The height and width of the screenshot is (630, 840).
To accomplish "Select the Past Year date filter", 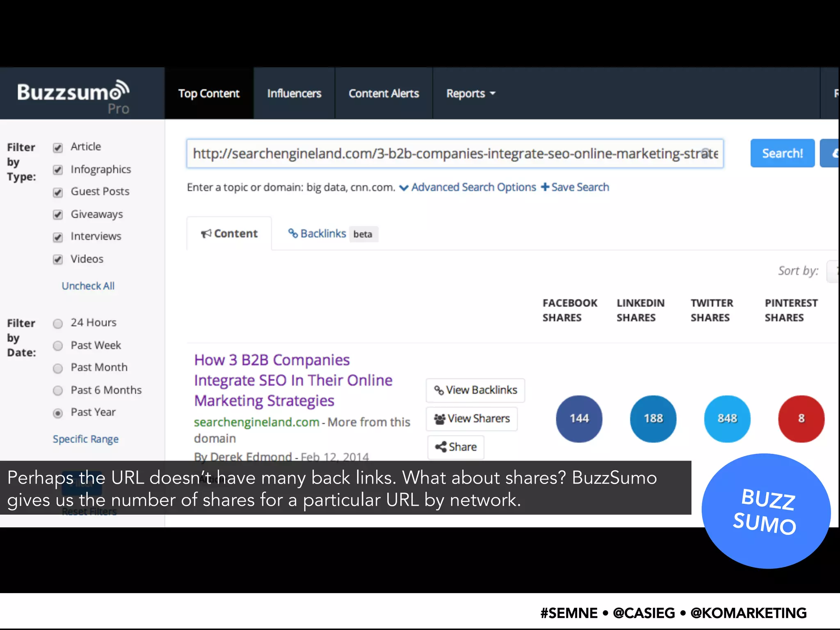I will pyautogui.click(x=58, y=413).
